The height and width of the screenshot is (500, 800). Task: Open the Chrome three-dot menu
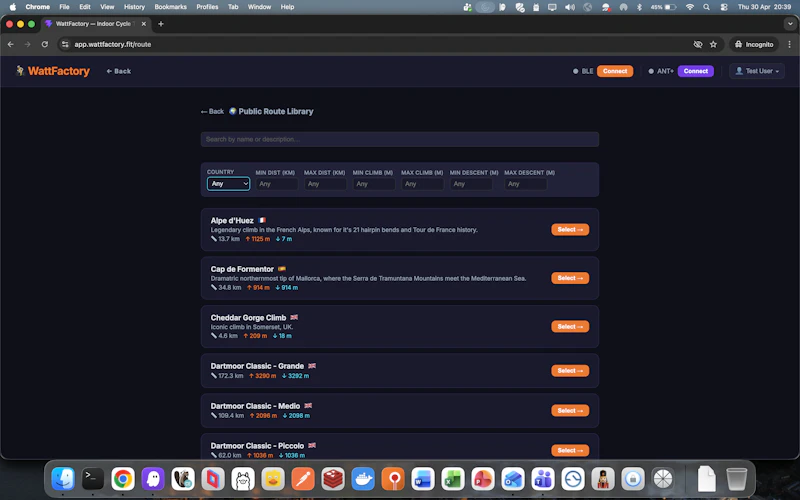pyautogui.click(x=789, y=44)
